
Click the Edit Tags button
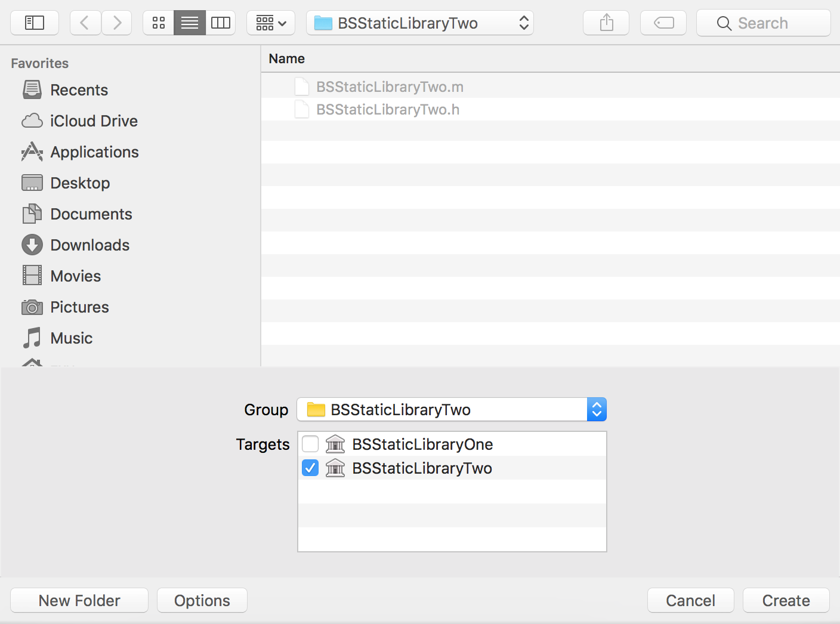663,23
